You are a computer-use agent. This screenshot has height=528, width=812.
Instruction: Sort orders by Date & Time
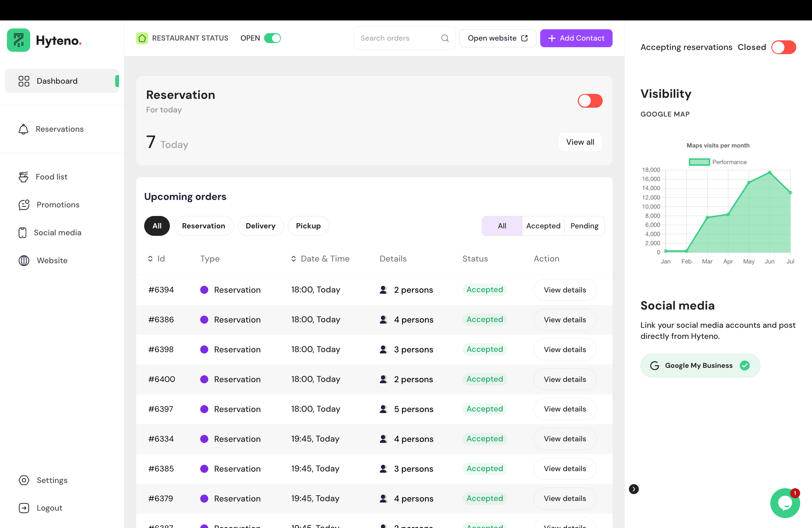pos(293,259)
